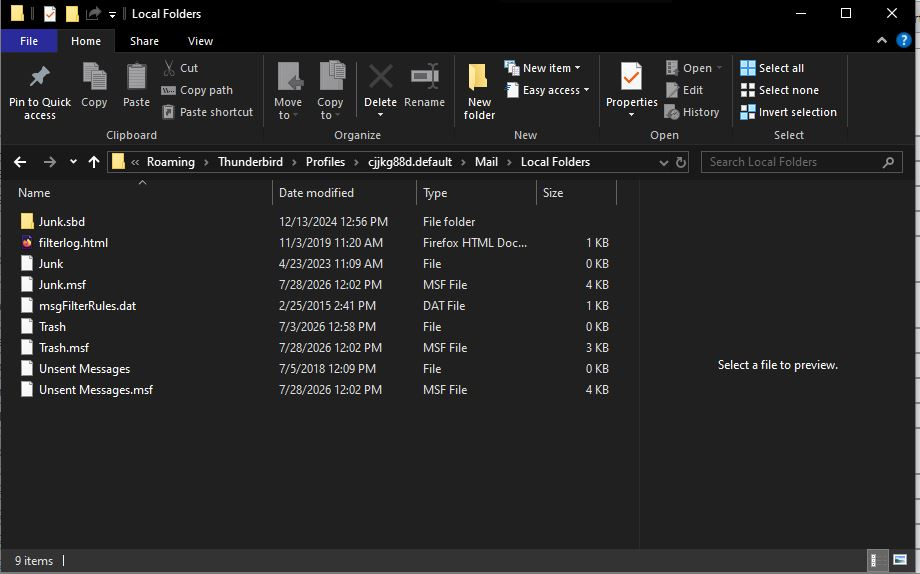Click the Paste ribbon icon
Image resolution: width=920 pixels, height=574 pixels.
pos(136,77)
